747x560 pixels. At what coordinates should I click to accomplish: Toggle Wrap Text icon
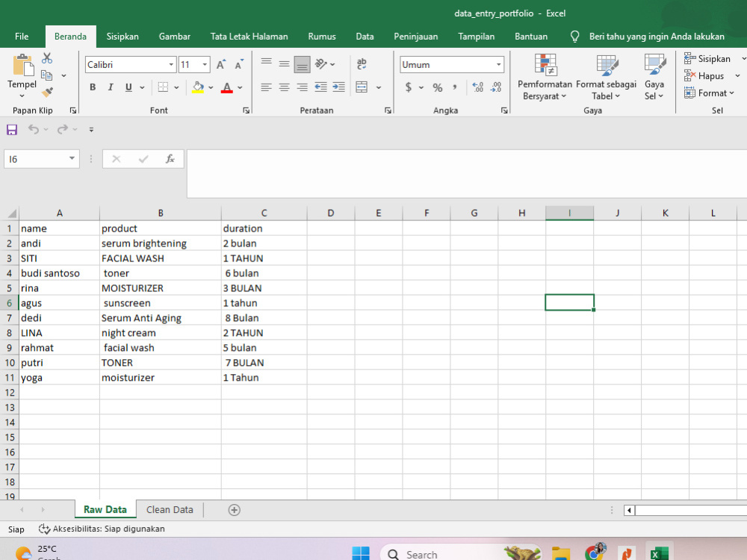[362, 63]
